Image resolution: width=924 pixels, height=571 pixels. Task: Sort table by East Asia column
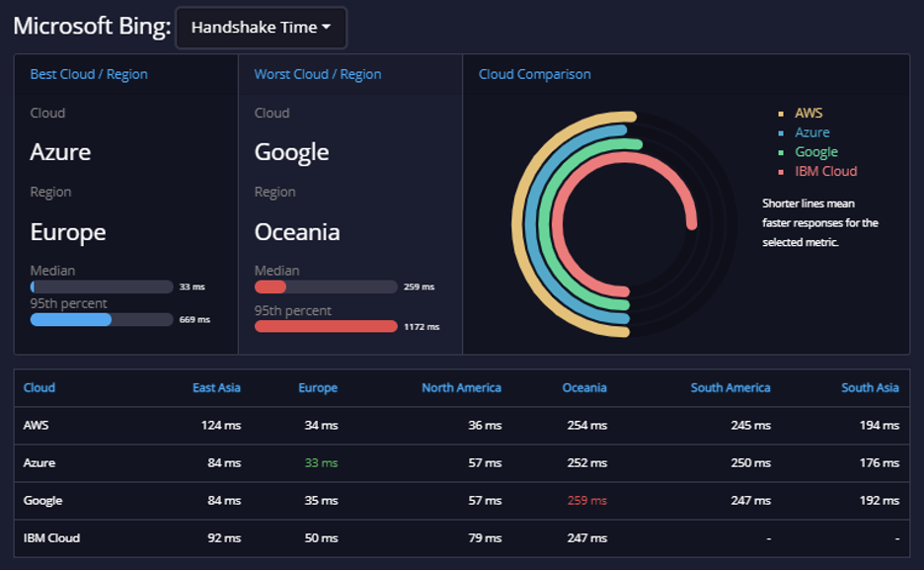216,387
